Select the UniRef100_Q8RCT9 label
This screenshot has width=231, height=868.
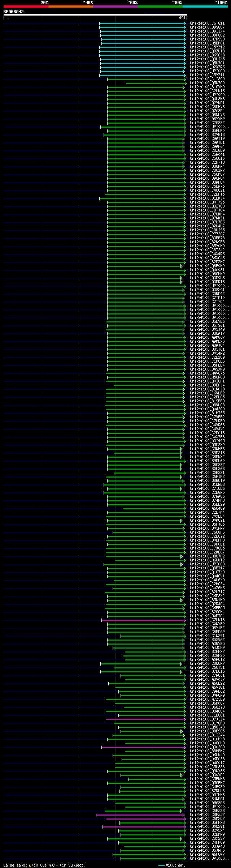click(x=207, y=481)
